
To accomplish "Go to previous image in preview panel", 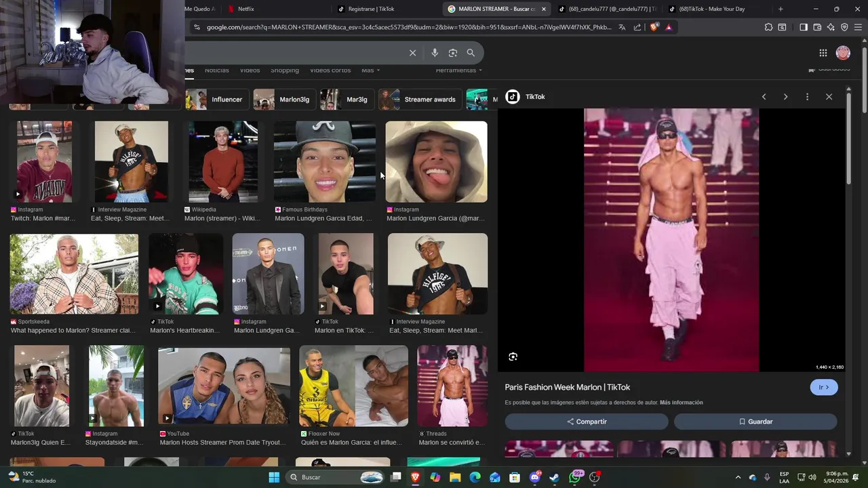I will tap(764, 97).
